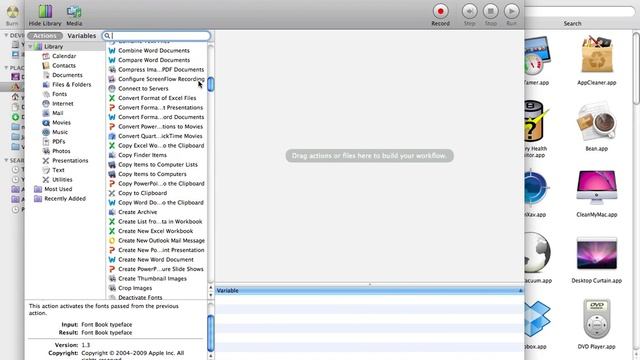Select the Contacts category
640x360 pixels.
pyautogui.click(x=64, y=65)
